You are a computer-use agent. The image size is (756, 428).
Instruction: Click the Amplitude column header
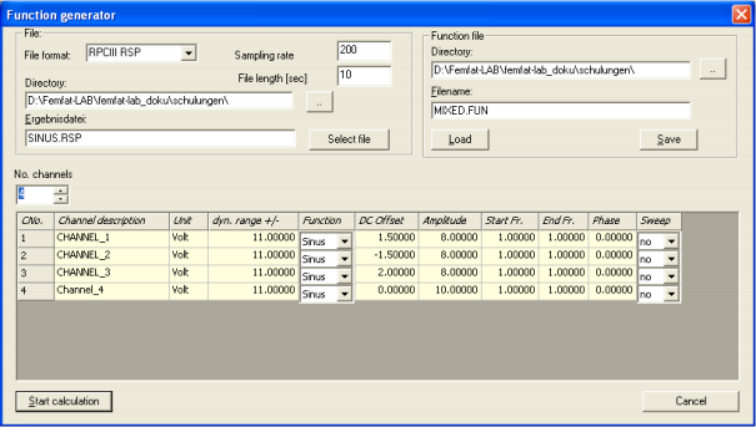pos(450,221)
